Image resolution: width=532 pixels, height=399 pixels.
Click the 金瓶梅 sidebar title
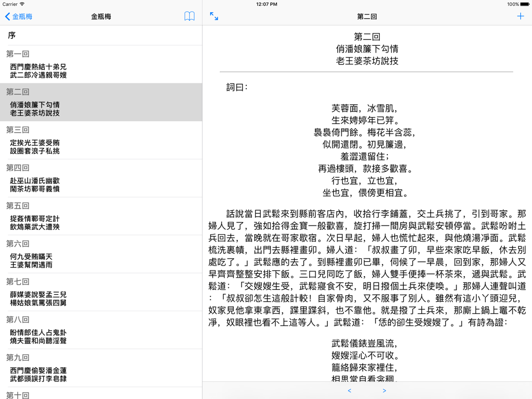click(x=101, y=16)
